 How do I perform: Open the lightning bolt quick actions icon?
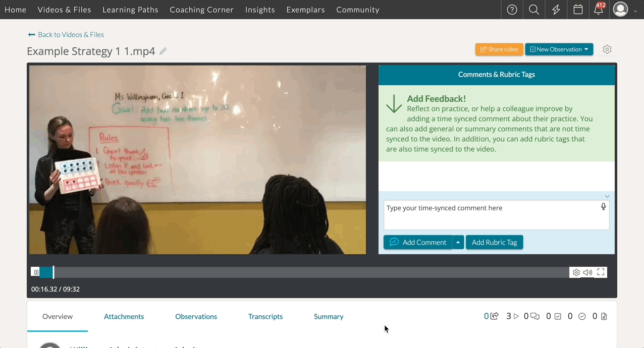pyautogui.click(x=556, y=10)
